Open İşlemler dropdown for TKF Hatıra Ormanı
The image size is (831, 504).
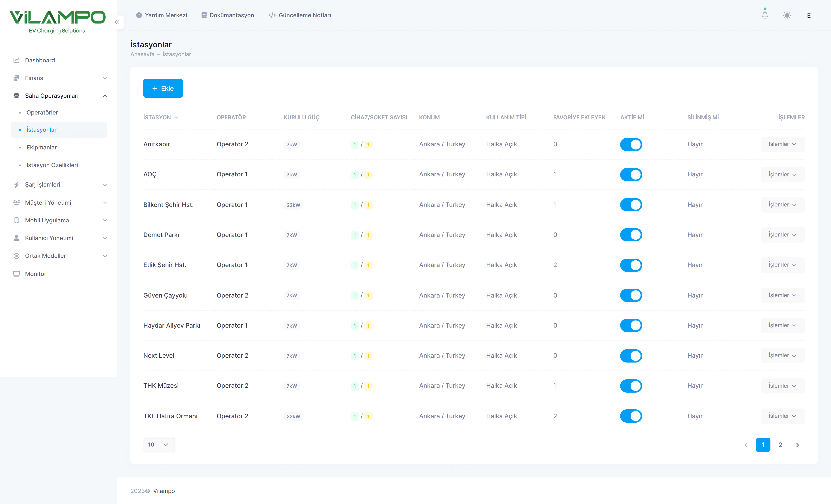782,416
